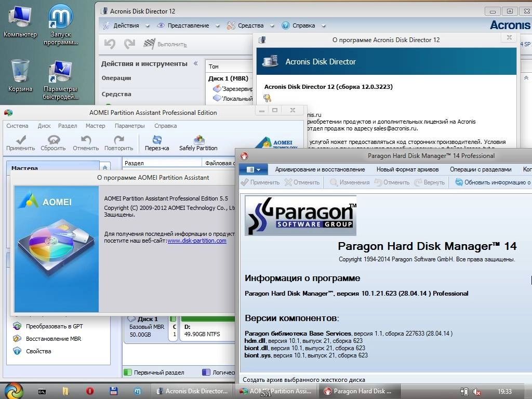This screenshot has width=532, height=399.
Task: Click Сбросить in AOMEI toolbar
Action: 54,143
